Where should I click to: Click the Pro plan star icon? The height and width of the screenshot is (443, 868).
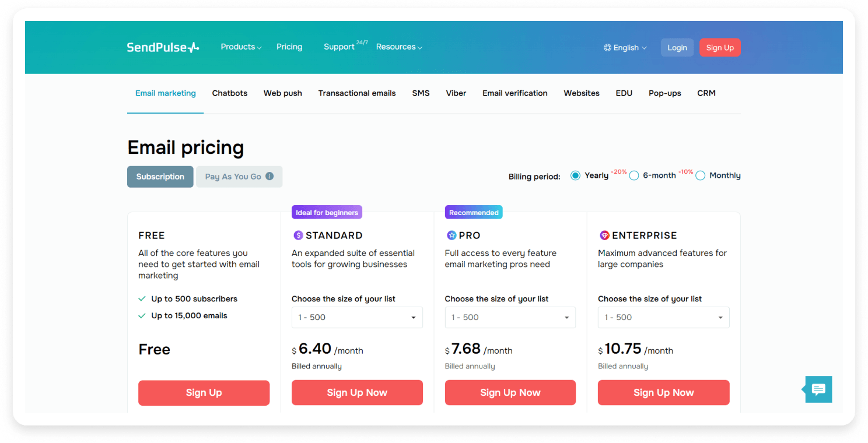coord(452,235)
